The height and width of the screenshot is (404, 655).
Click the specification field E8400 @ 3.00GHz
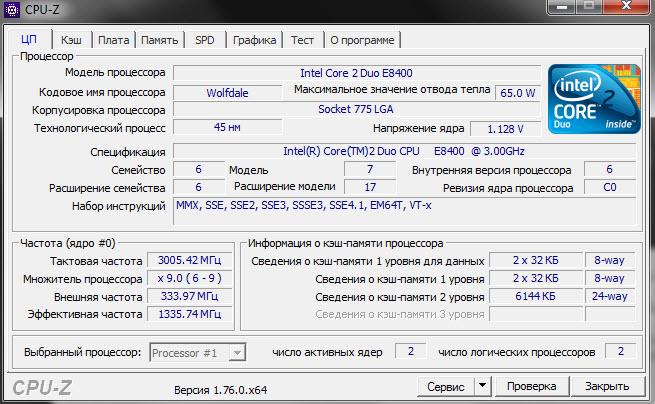click(x=404, y=151)
